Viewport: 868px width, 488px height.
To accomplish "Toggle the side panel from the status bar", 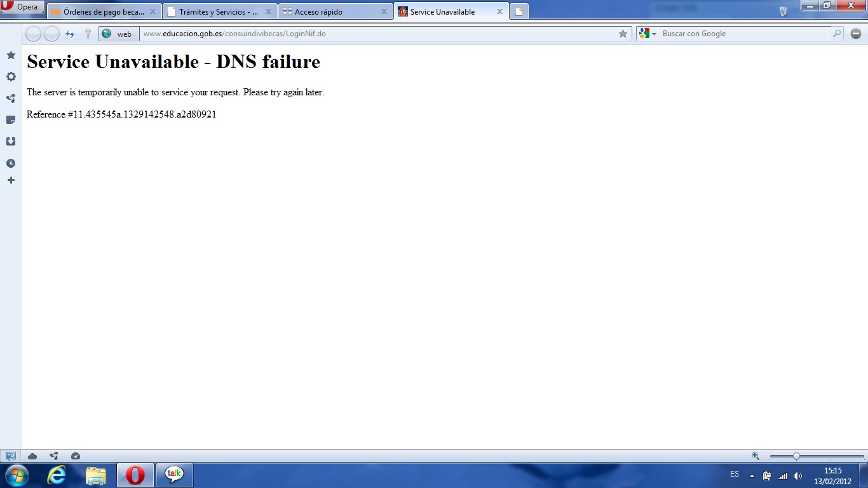I will [x=10, y=456].
